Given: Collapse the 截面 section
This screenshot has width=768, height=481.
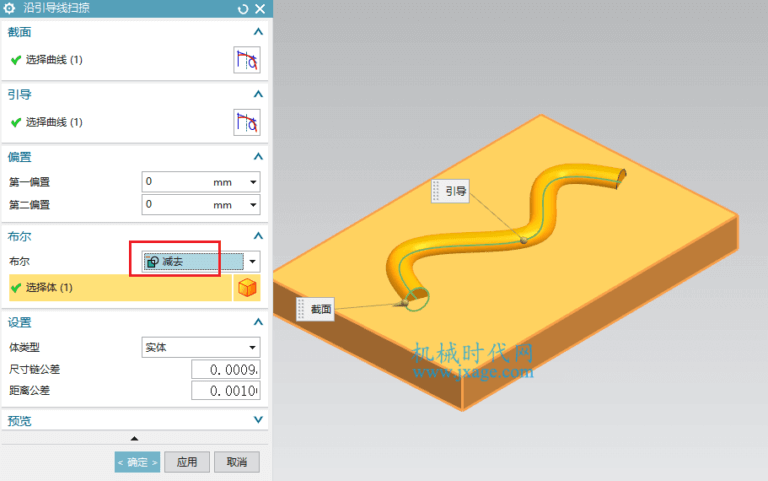Looking at the screenshot, I should [258, 32].
